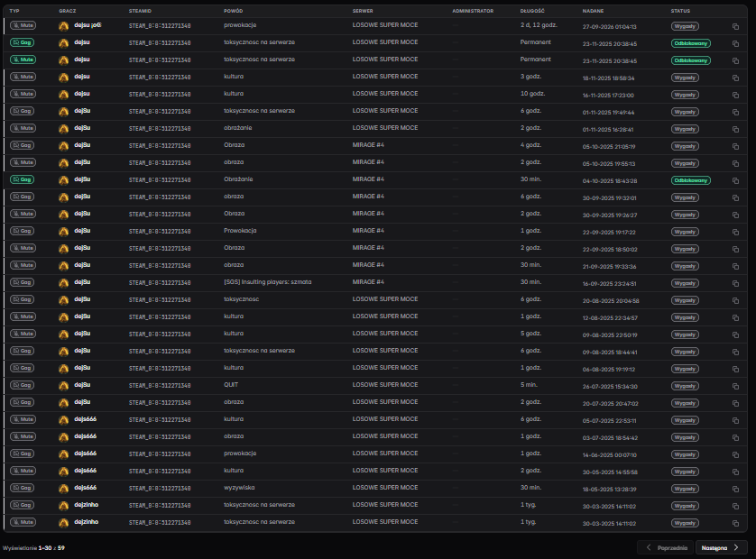756x559 pixels.
Task: Click the green Mute badge dated 23-11-2025
Action: click(x=23, y=60)
